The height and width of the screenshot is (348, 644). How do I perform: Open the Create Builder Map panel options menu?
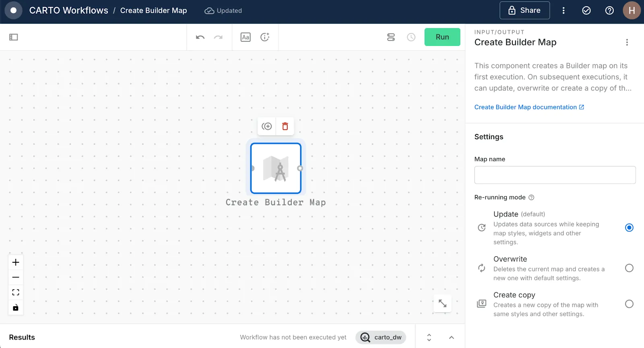click(x=627, y=42)
